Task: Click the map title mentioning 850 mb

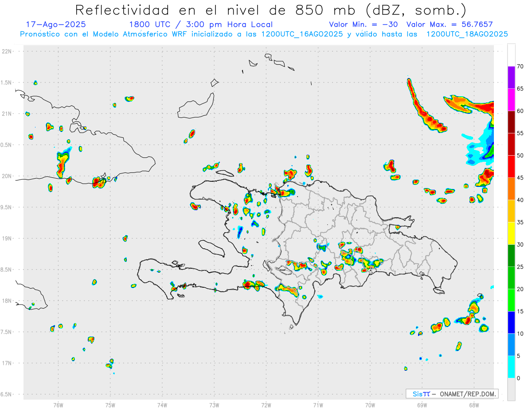Action: [x=270, y=10]
